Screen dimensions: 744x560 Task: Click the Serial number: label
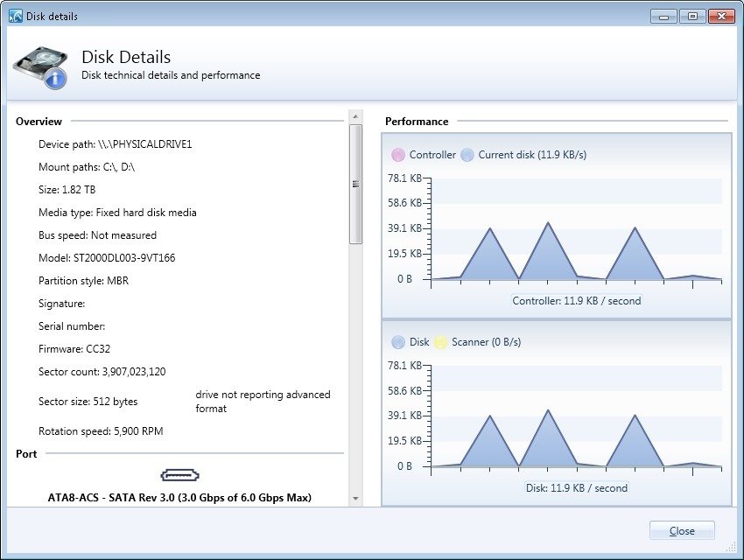coord(72,326)
